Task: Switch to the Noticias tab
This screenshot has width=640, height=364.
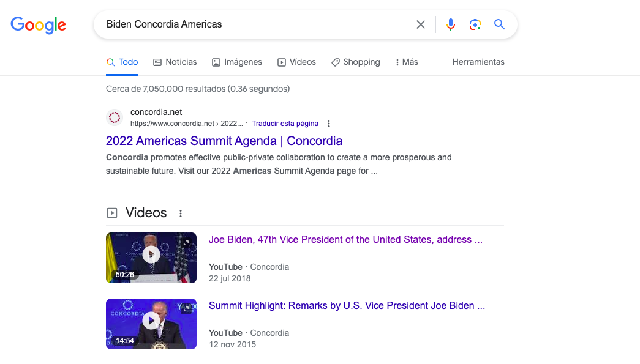Action: point(175,62)
